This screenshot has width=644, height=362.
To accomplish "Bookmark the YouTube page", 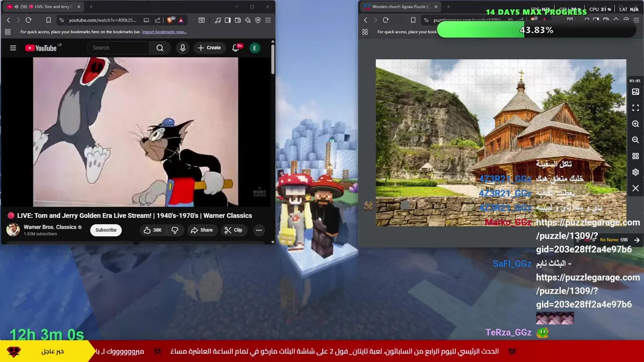I will pyautogui.click(x=48, y=20).
